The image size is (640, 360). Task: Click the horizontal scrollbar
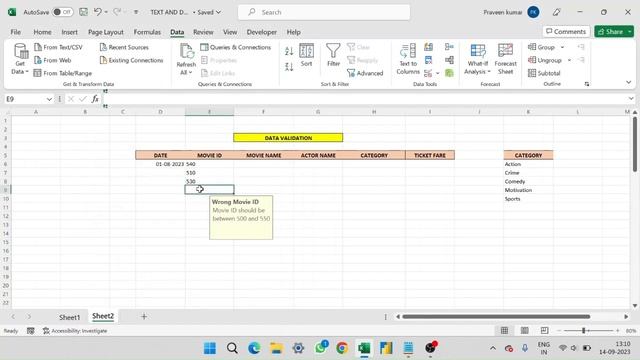click(x=496, y=316)
